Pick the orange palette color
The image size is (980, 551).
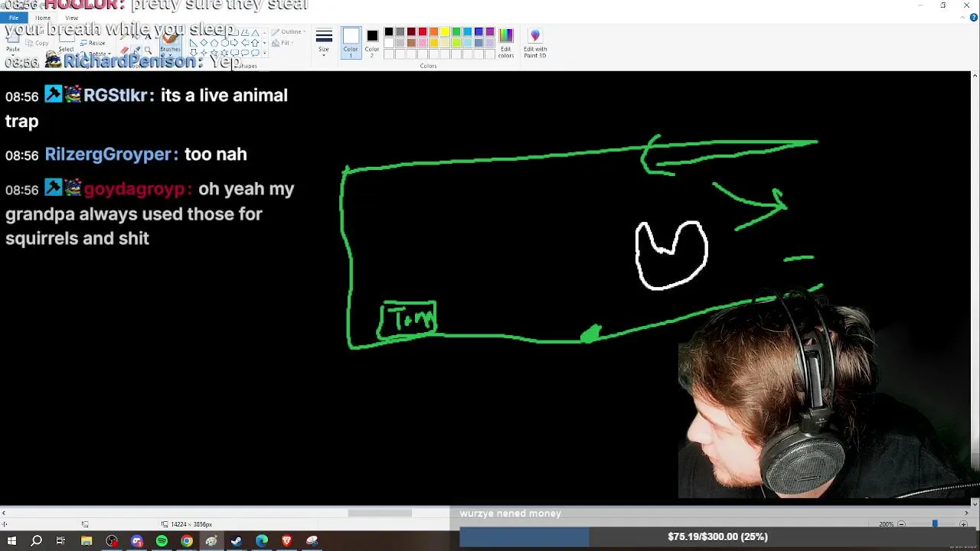point(433,31)
